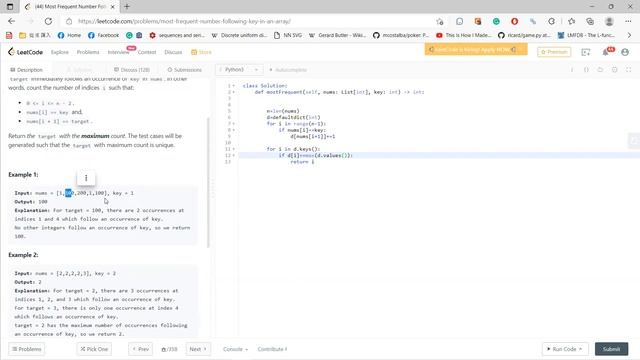Screen dimensions: 640x360
Task: Go to the Prev problem
Action: [141, 349]
